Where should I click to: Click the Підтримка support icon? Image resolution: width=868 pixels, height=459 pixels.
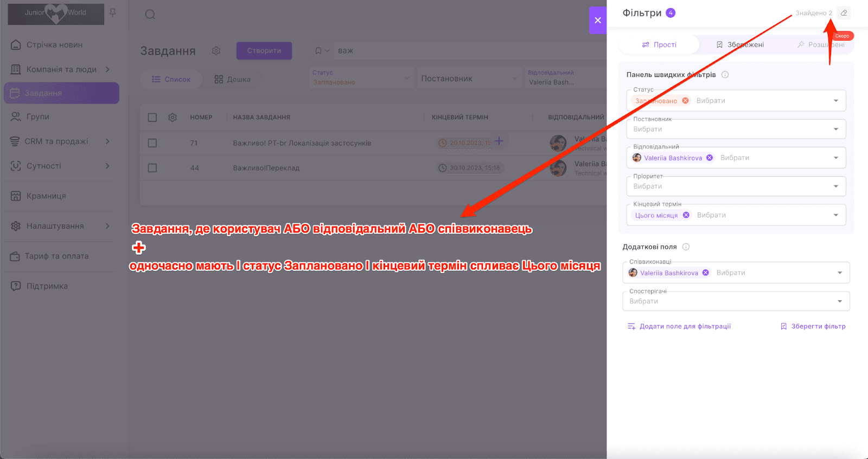16,286
